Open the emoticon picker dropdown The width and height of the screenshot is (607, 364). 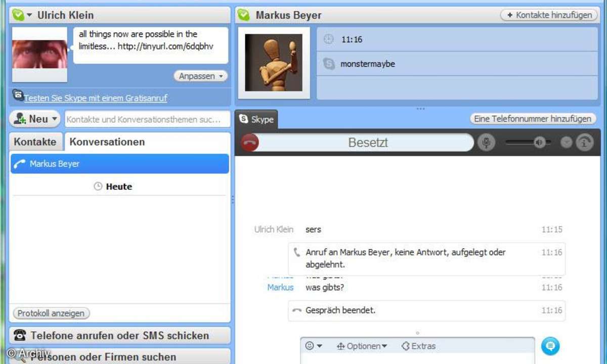(x=314, y=346)
